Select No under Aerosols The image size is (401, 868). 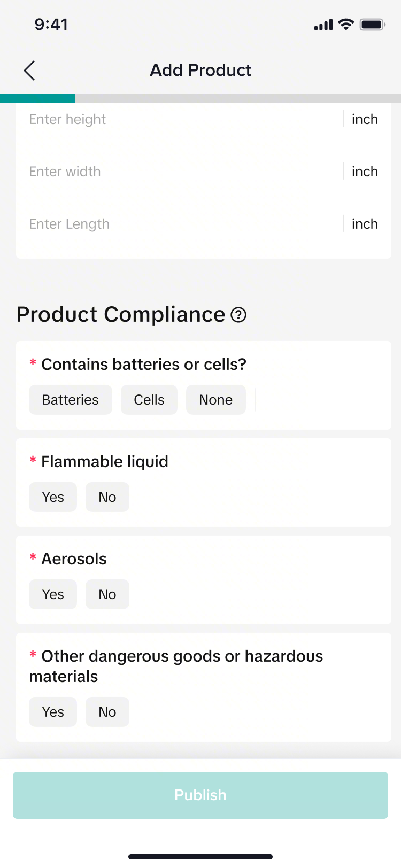pyautogui.click(x=107, y=594)
